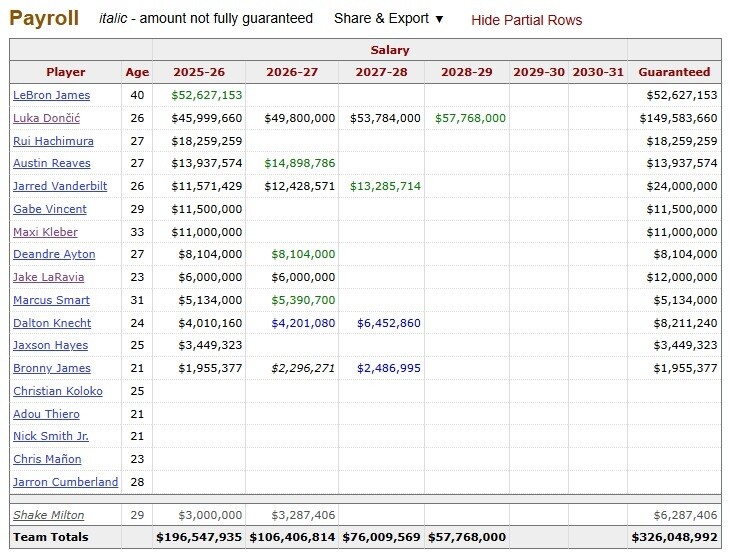This screenshot has height=555, width=732.
Task: Select Marcus Smart's $5,390,700 2026-27 salary
Action: (x=303, y=300)
